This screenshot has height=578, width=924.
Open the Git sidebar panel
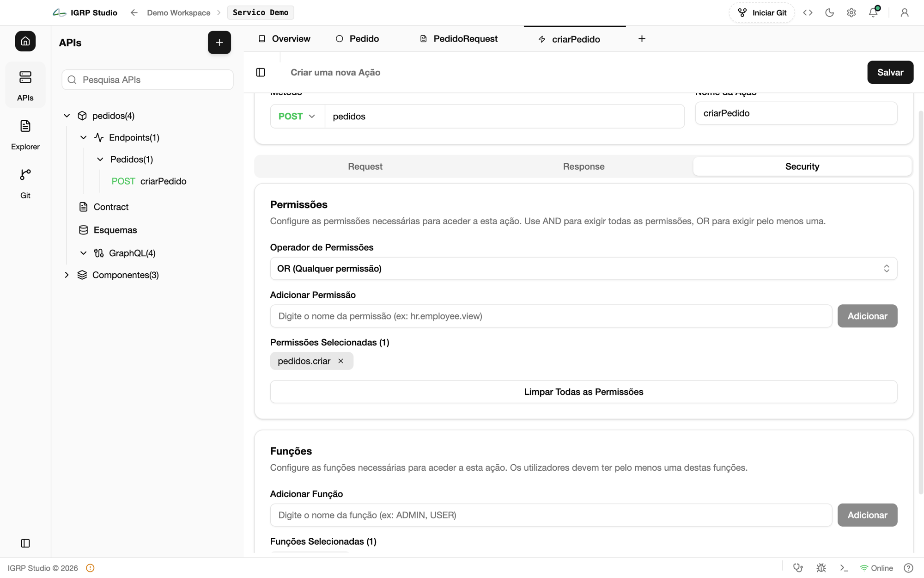point(25,184)
